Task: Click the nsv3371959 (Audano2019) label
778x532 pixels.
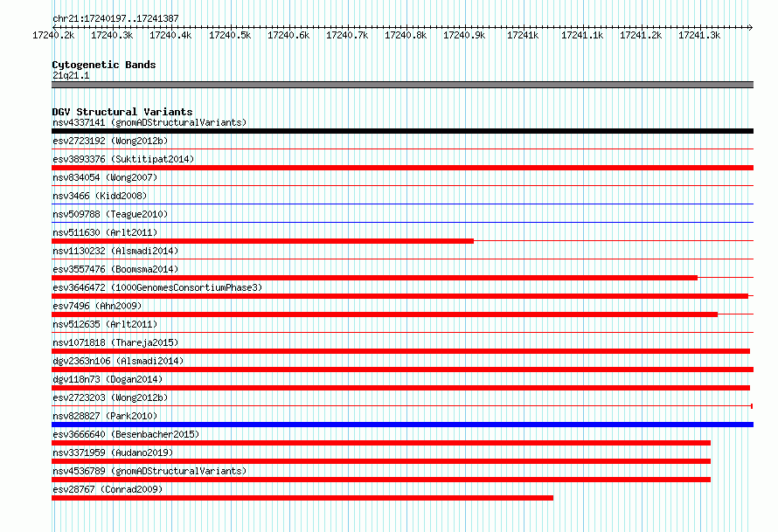Action: (113, 453)
